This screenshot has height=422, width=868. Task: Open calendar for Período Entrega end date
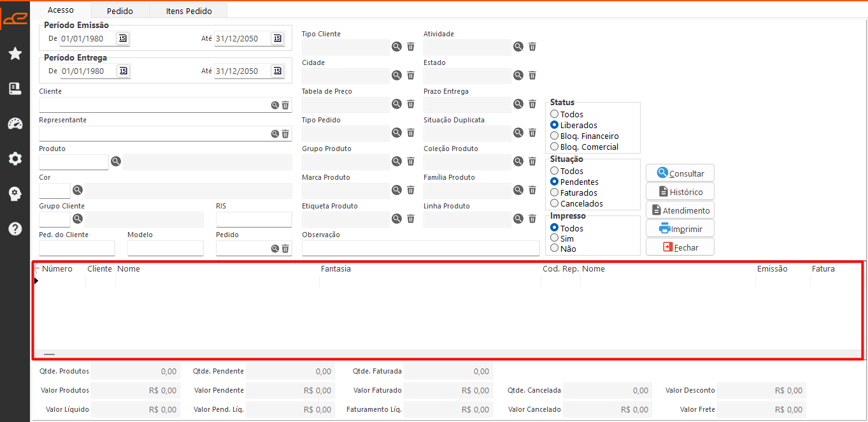coord(277,71)
